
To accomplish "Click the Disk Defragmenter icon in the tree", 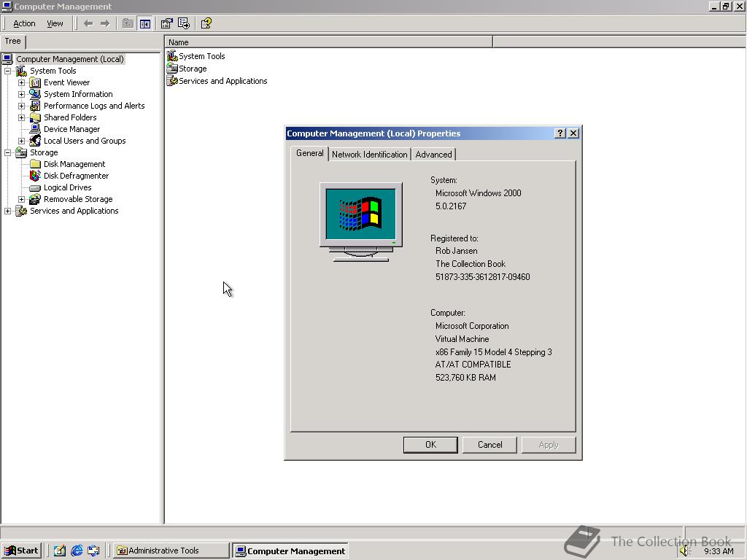I will (35, 176).
